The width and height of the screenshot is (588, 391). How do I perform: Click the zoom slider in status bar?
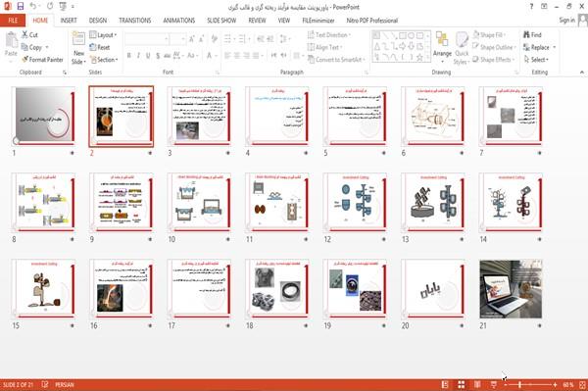[x=530, y=384]
